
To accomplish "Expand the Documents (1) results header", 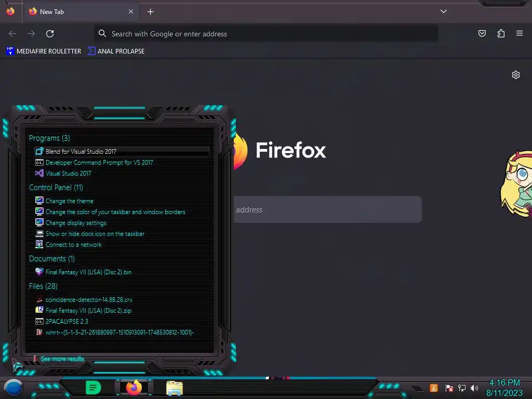I will (52, 259).
